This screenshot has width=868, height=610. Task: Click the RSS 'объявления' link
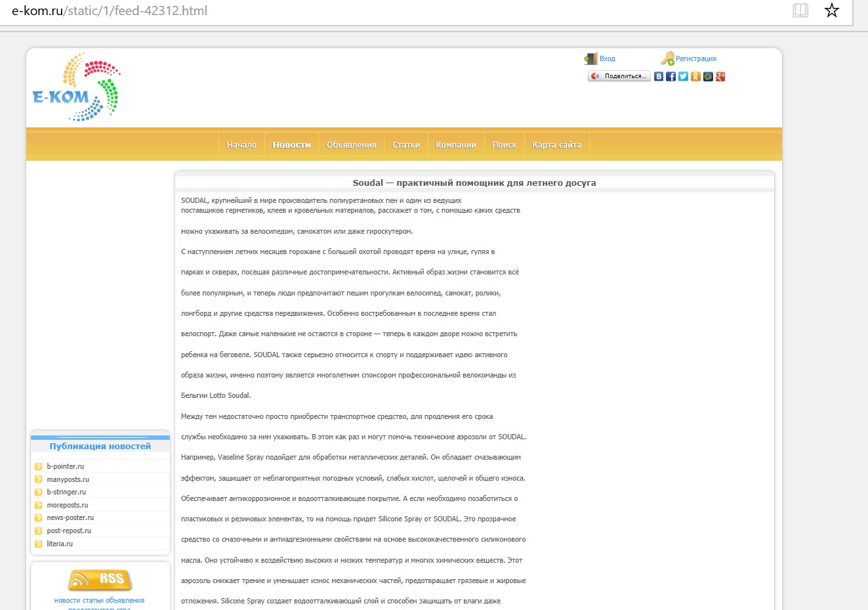124,600
